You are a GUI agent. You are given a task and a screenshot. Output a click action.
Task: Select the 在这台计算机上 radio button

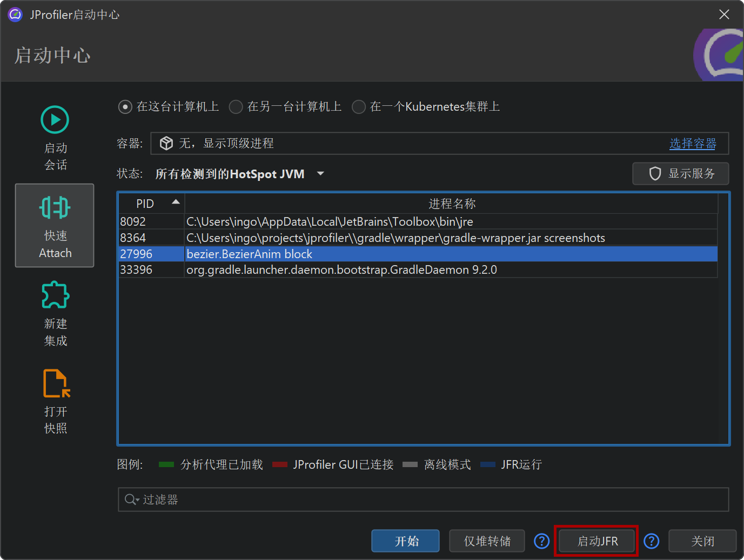[125, 107]
